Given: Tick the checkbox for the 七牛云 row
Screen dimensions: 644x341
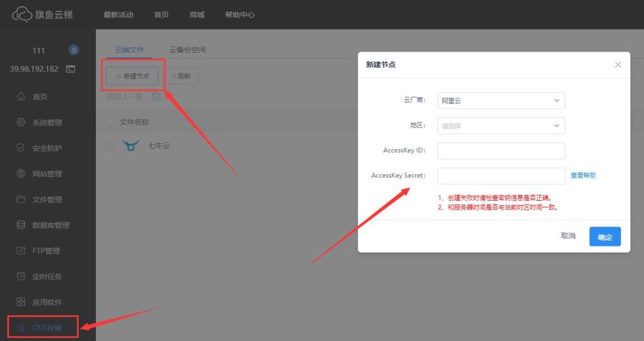Looking at the screenshot, I should [110, 145].
